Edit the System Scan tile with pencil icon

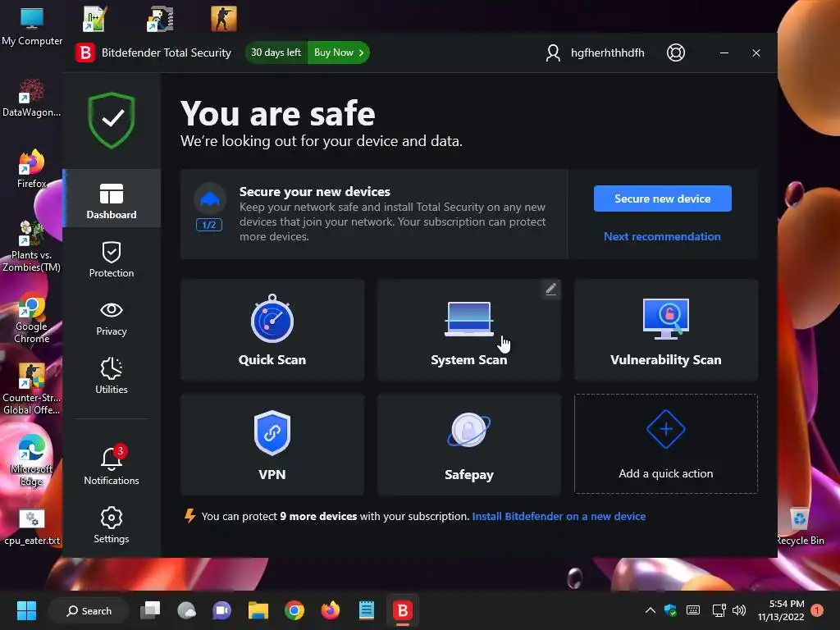pyautogui.click(x=550, y=290)
